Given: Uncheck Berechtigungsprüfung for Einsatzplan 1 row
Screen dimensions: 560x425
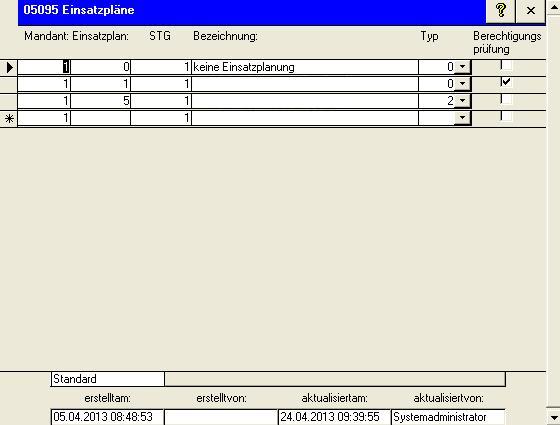Looking at the screenshot, I should tap(506, 82).
